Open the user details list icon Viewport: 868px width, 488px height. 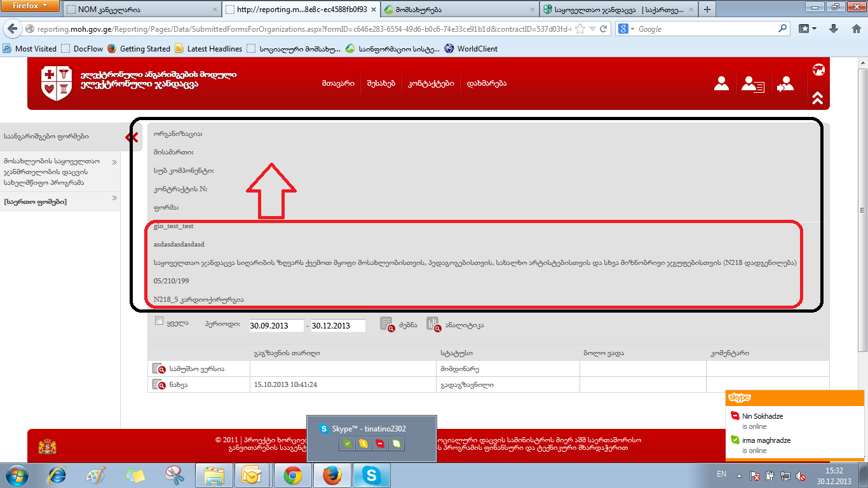[753, 84]
